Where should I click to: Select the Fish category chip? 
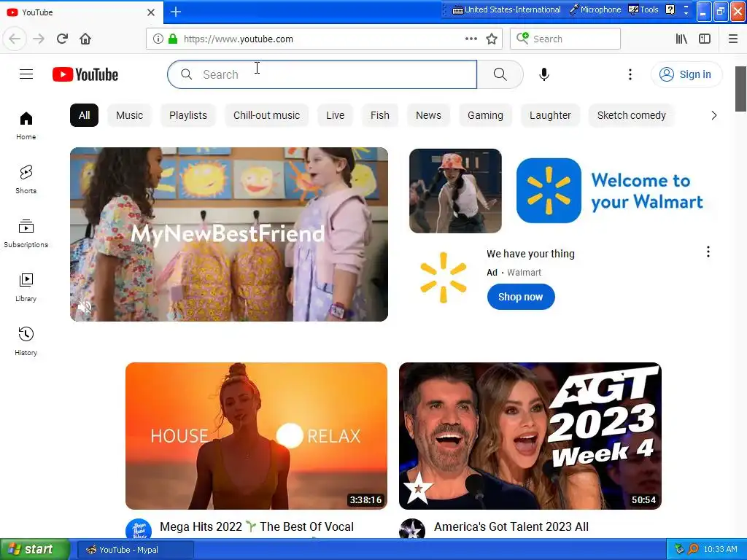(380, 115)
